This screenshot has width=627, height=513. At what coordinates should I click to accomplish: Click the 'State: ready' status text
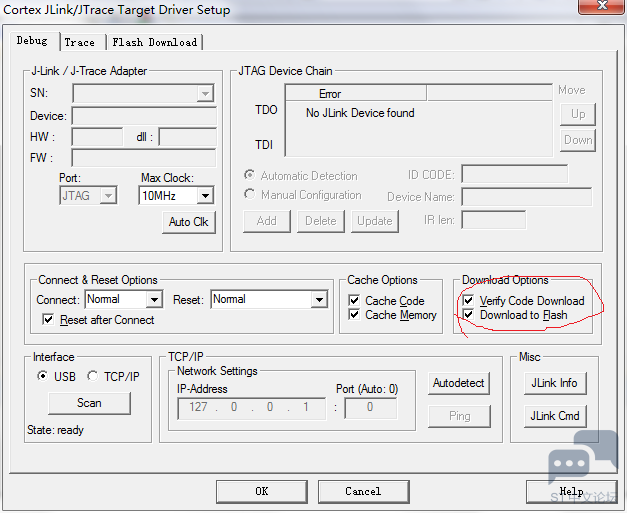click(x=56, y=430)
